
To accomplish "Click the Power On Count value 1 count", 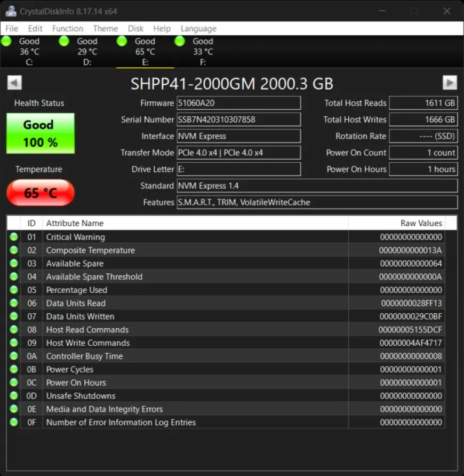I will pos(423,153).
